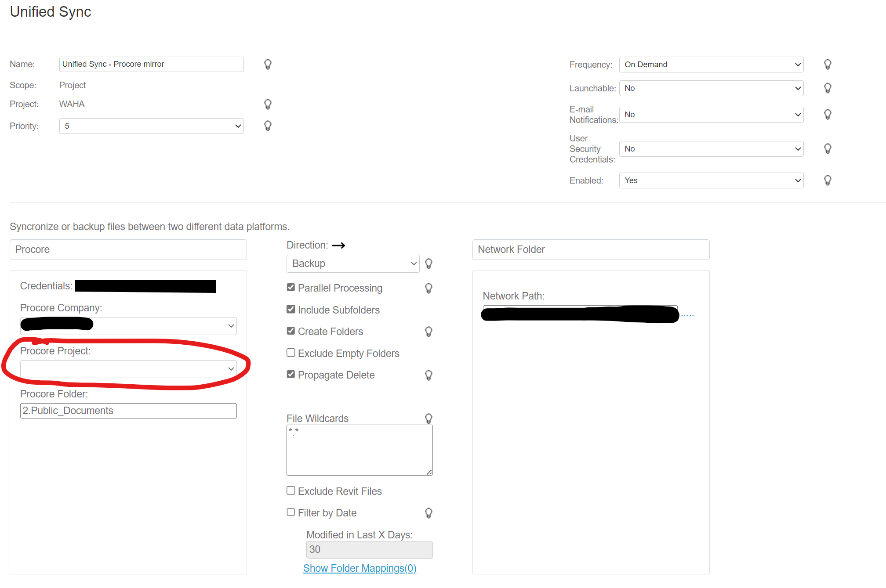Click the lightbulb hint beside Priority dropdown
The height and width of the screenshot is (588, 886).
point(268,126)
